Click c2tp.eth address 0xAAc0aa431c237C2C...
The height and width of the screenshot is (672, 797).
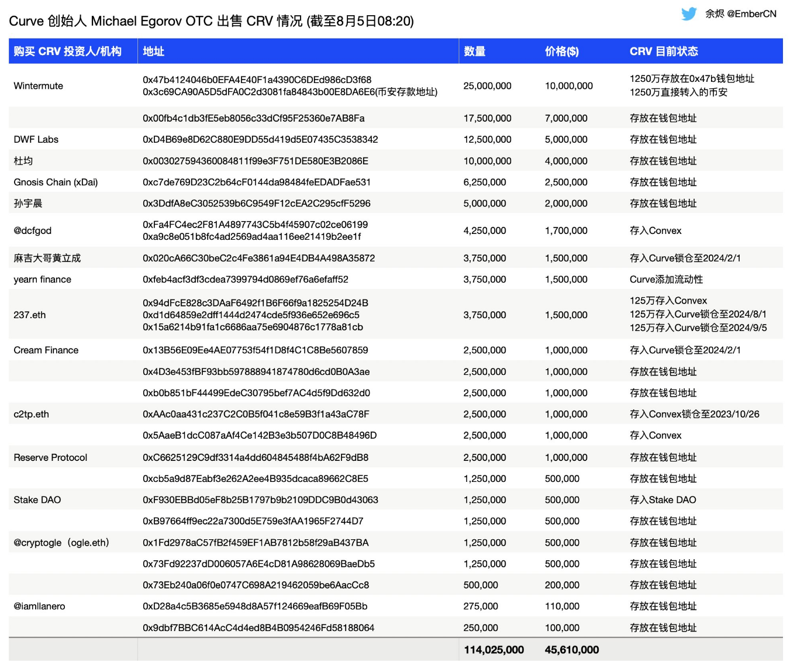256,414
